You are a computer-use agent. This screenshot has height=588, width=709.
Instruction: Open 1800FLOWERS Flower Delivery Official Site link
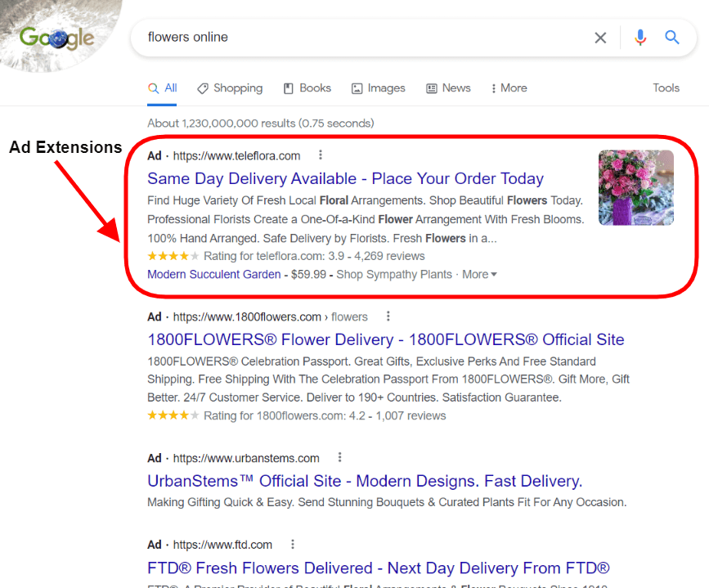click(x=386, y=339)
